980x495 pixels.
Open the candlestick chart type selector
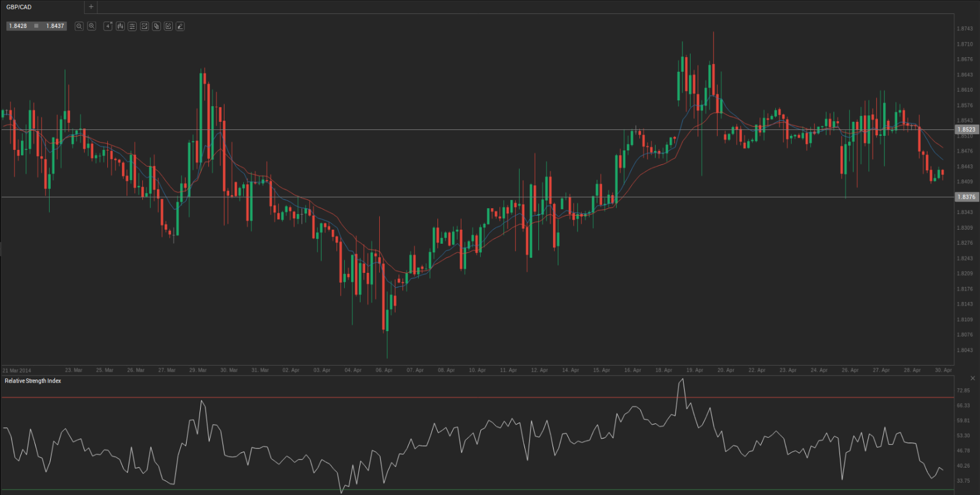[x=120, y=26]
